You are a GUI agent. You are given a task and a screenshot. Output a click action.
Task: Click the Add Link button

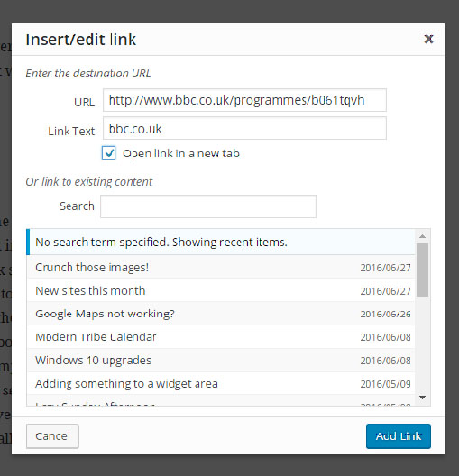(399, 436)
